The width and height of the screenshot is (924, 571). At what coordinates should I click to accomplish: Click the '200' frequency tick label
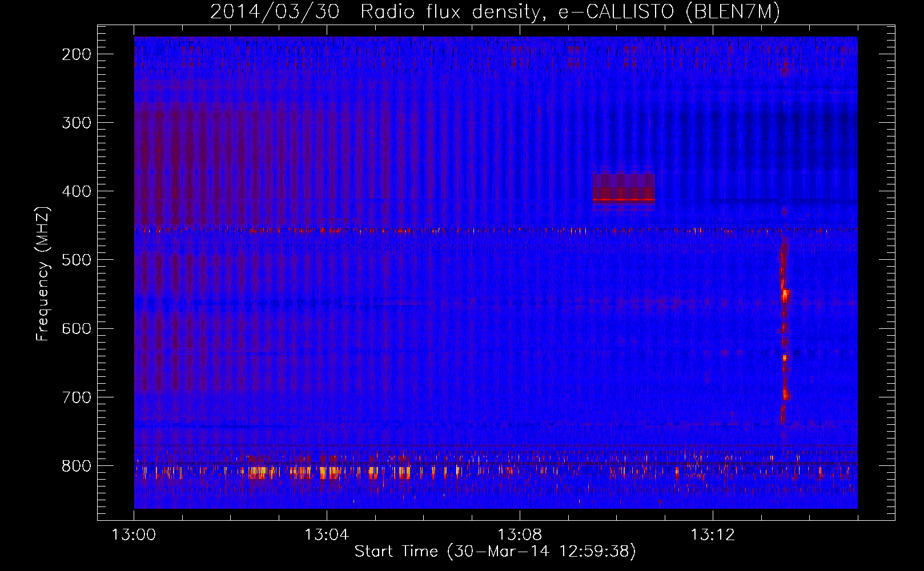pos(77,54)
